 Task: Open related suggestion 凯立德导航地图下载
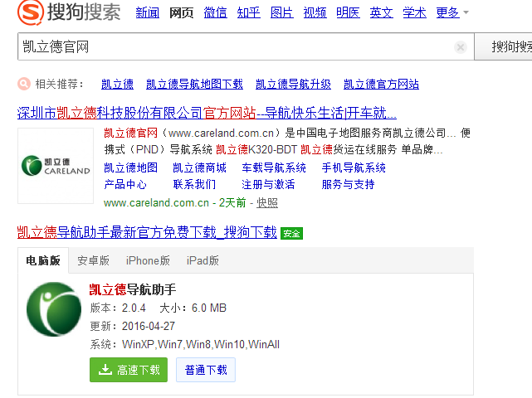pos(194,84)
